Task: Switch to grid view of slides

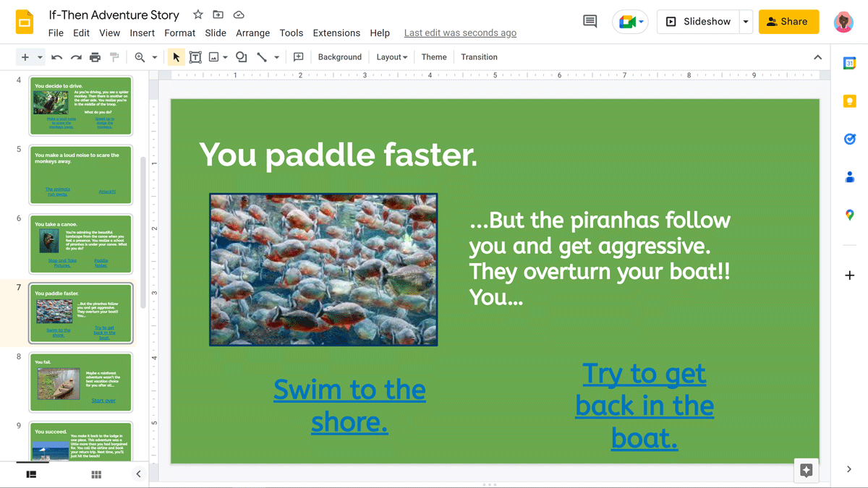Action: click(96, 474)
